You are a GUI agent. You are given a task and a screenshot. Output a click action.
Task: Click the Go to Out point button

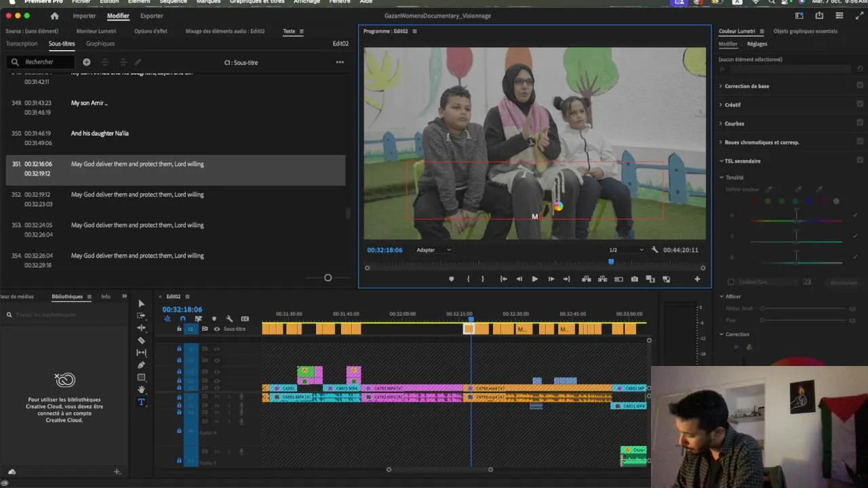566,279
